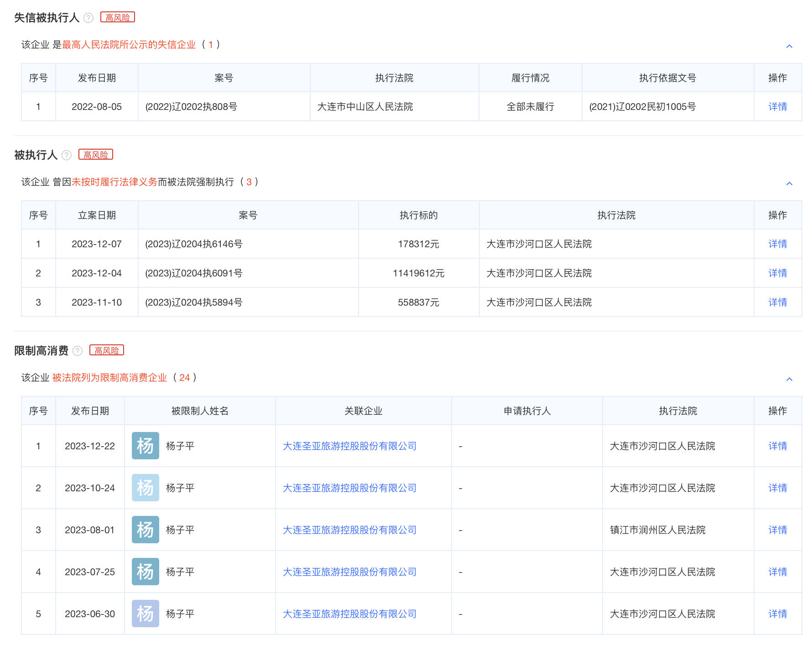
Task: Collapse the 限制高消费 list chevron
Action: pos(789,379)
